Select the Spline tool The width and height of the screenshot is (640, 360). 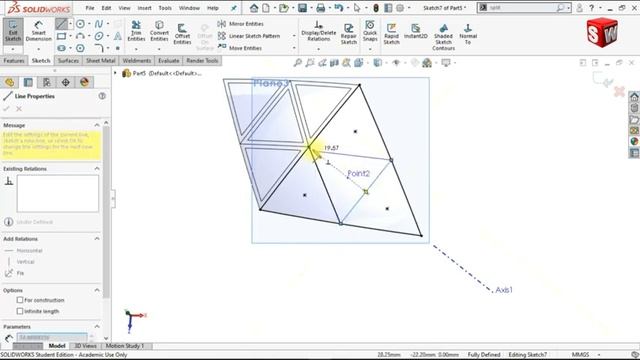[x=99, y=24]
